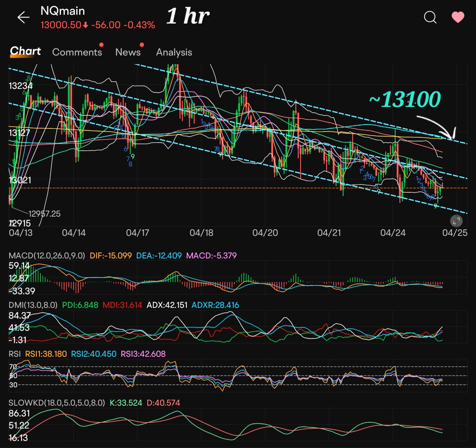Tap the 04/17 date axis label
Image resolution: width=476 pixels, height=448 pixels.
(x=137, y=233)
